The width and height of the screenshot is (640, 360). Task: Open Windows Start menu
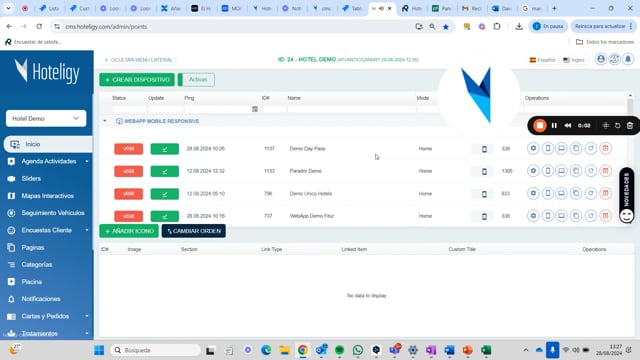[x=99, y=350]
